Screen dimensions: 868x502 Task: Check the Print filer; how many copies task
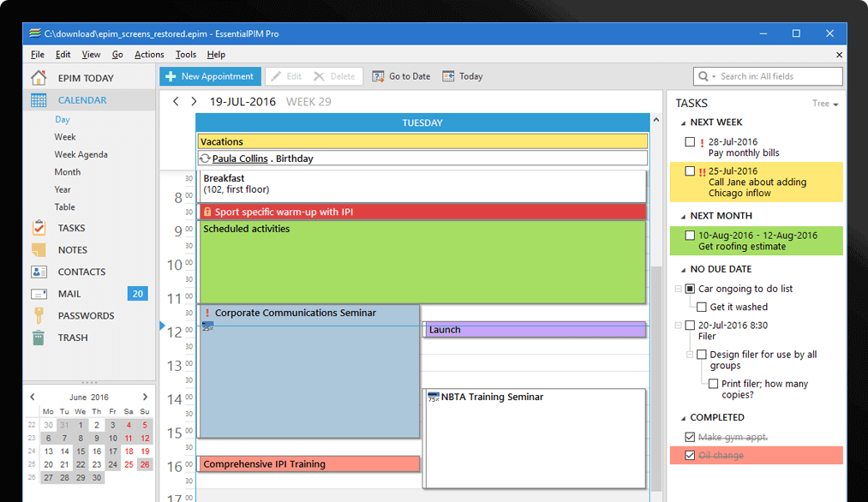713,384
